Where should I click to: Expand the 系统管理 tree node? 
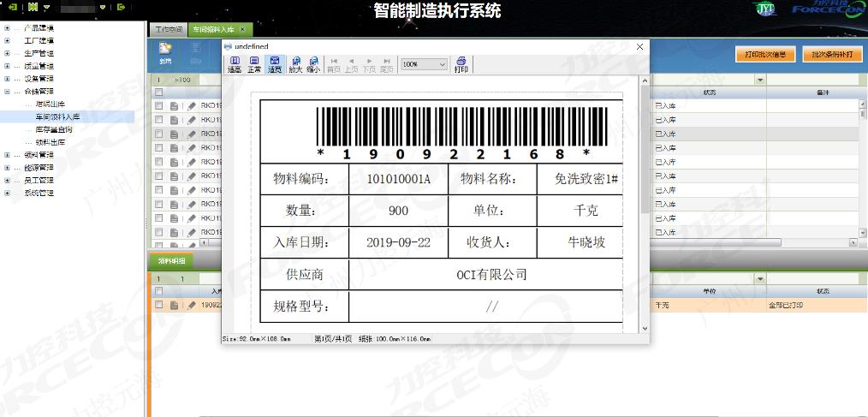click(7, 193)
